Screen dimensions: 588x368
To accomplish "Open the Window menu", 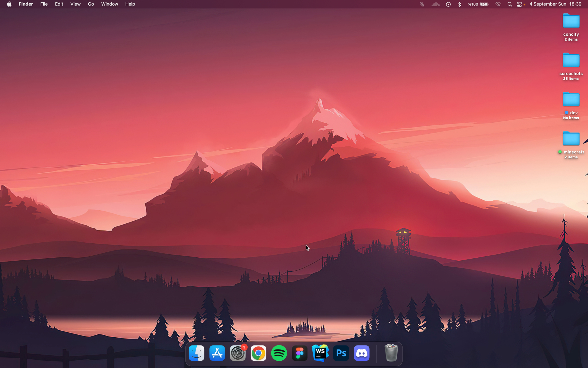I will [109, 4].
